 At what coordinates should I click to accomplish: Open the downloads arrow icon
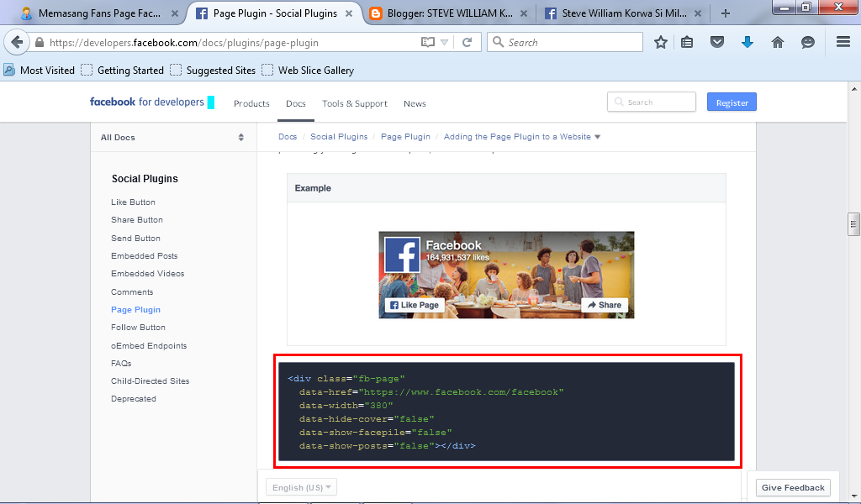pos(747,42)
